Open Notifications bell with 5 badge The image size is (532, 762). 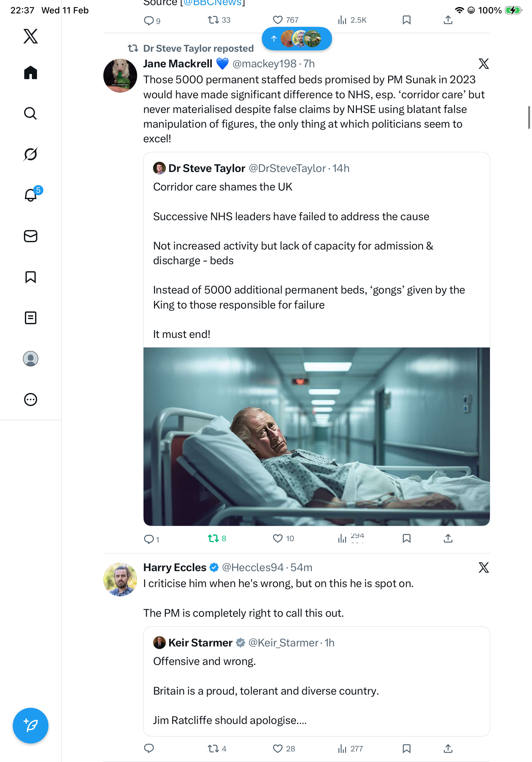[31, 195]
